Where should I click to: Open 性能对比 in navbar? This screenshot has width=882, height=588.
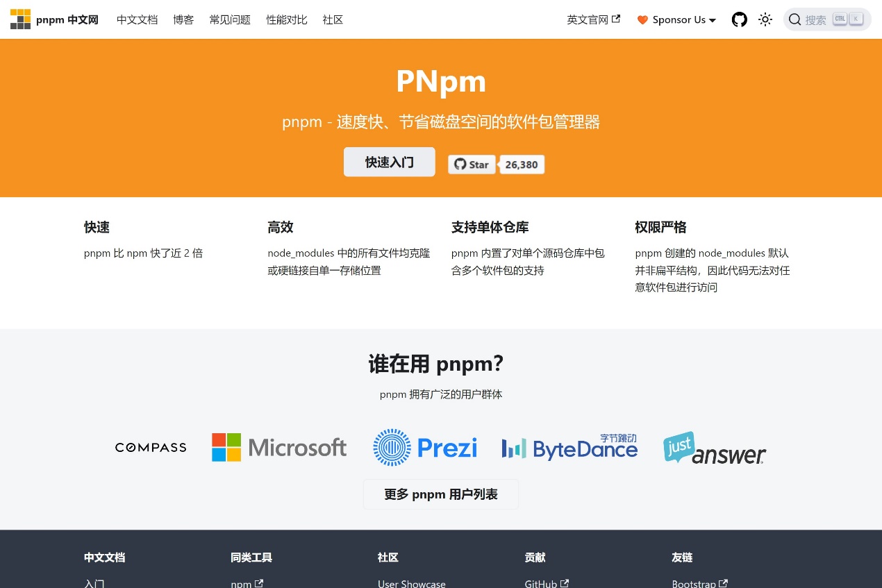287,19
